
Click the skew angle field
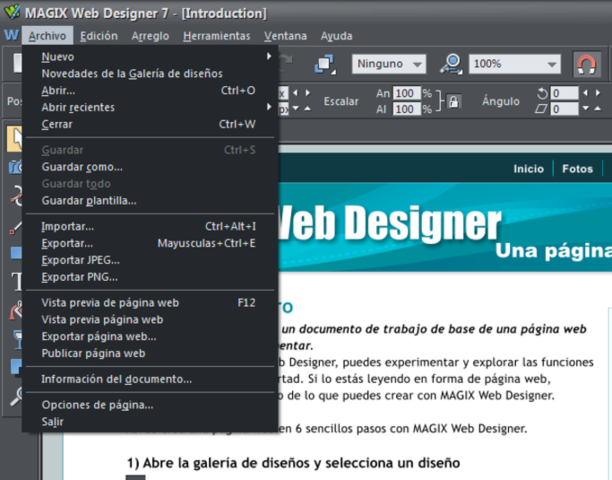point(564,109)
